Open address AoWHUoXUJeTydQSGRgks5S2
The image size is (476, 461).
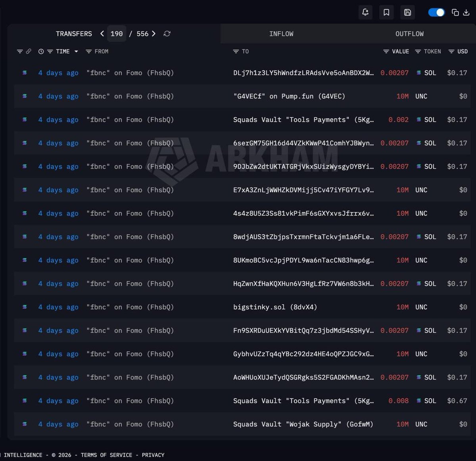pyautogui.click(x=303, y=377)
